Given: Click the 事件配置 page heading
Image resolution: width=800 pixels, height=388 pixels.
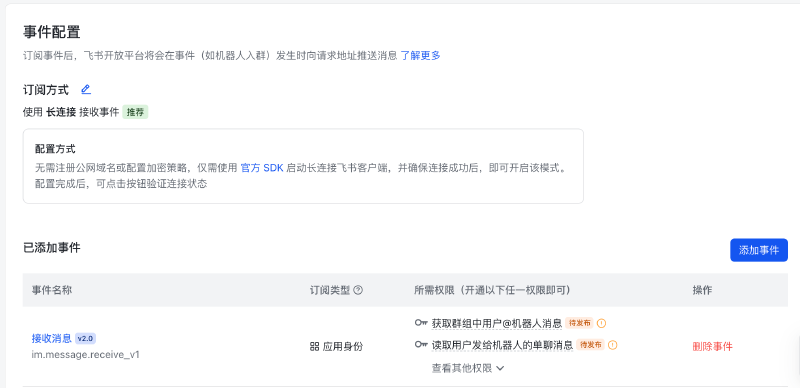Looking at the screenshot, I should (x=52, y=32).
